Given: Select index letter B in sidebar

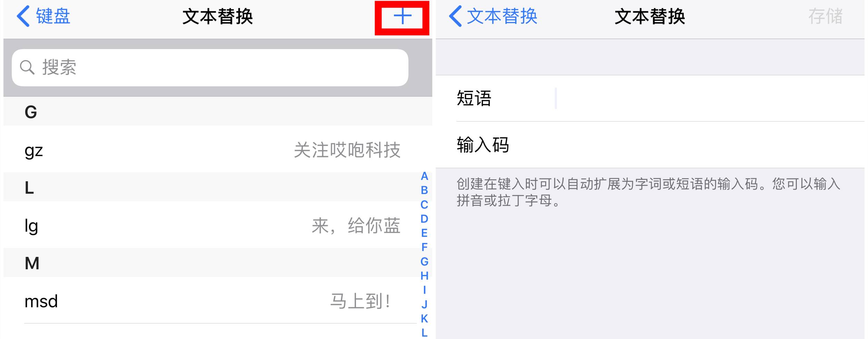Looking at the screenshot, I should (424, 190).
